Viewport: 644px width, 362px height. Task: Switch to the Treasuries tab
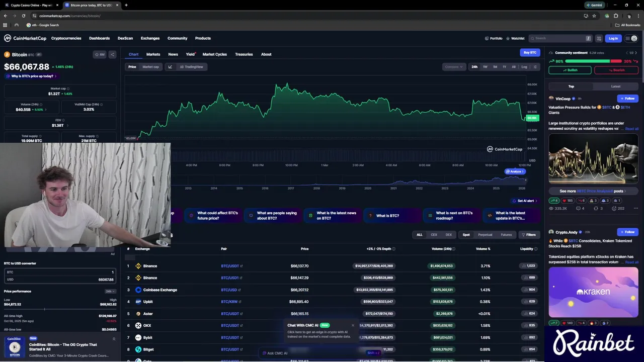tap(244, 54)
